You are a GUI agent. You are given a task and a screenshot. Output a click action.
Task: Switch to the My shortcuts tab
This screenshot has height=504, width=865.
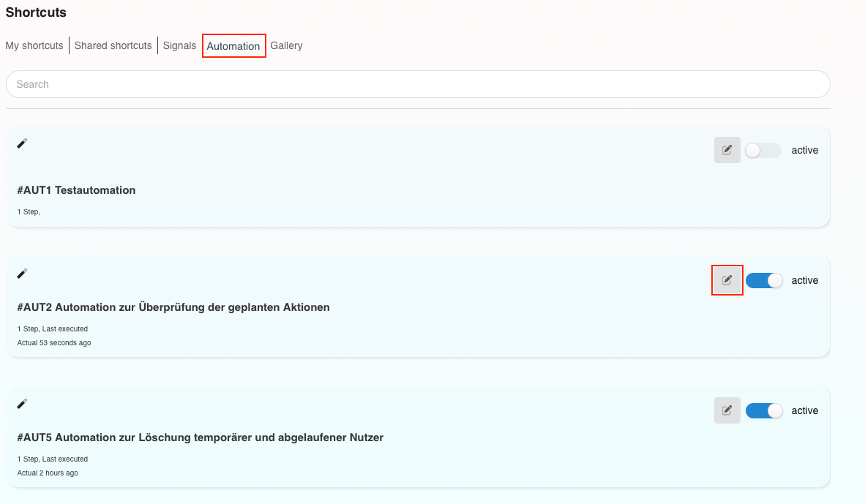point(34,46)
